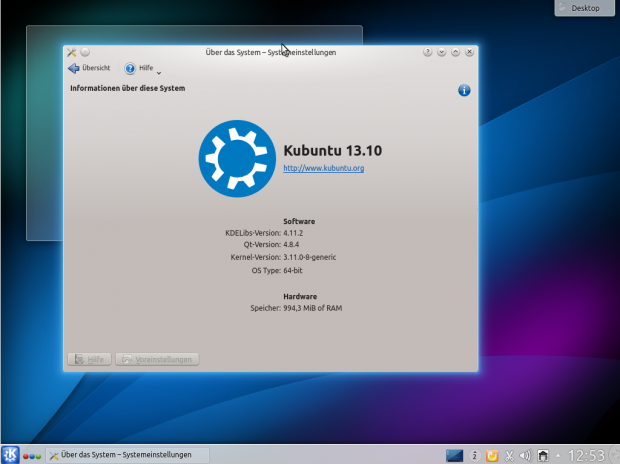Close the System Settings window
The width and height of the screenshot is (620, 464).
tap(469, 52)
